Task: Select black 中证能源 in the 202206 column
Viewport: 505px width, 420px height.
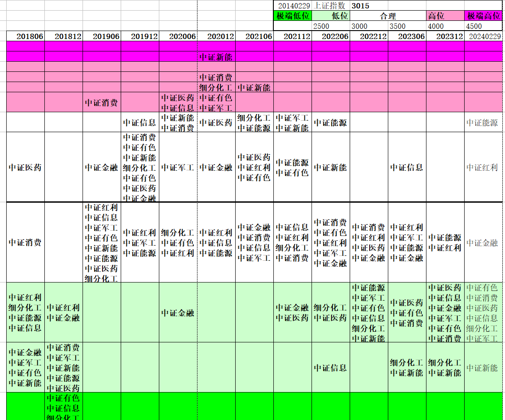Action: click(x=331, y=122)
